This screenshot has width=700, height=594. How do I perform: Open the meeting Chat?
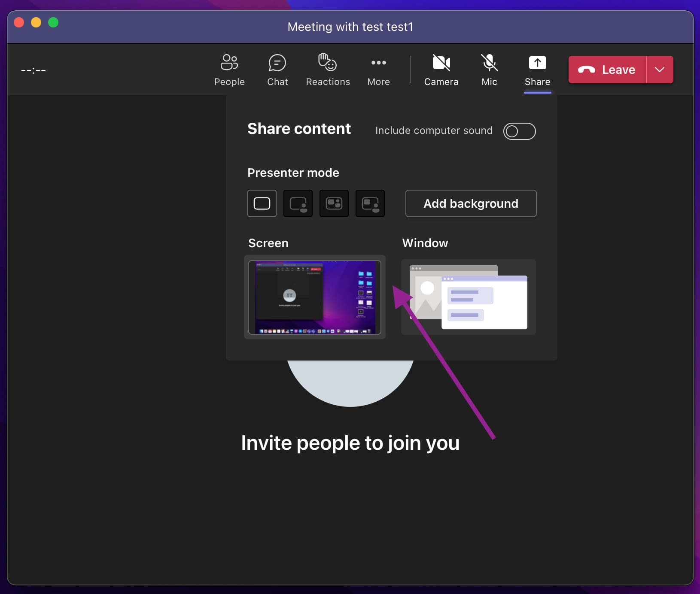pyautogui.click(x=277, y=70)
